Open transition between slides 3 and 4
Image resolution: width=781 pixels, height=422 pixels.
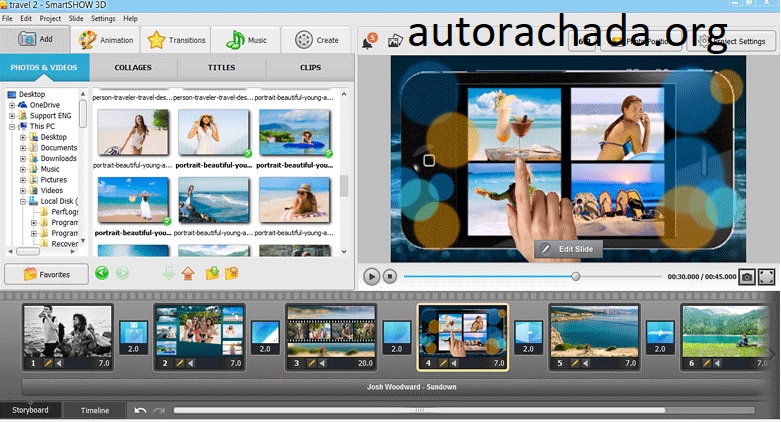[396, 337]
